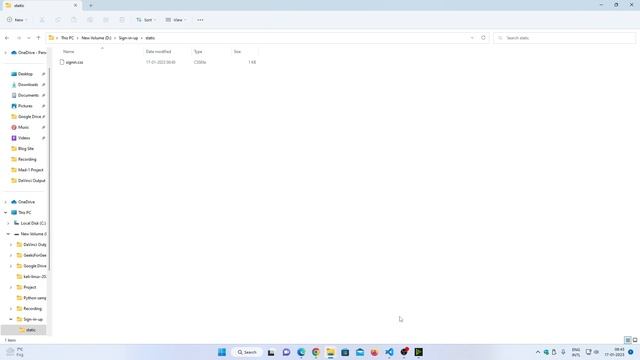This screenshot has height=360, width=640.
Task: Show hidden system tray icons
Action: coord(538,352)
